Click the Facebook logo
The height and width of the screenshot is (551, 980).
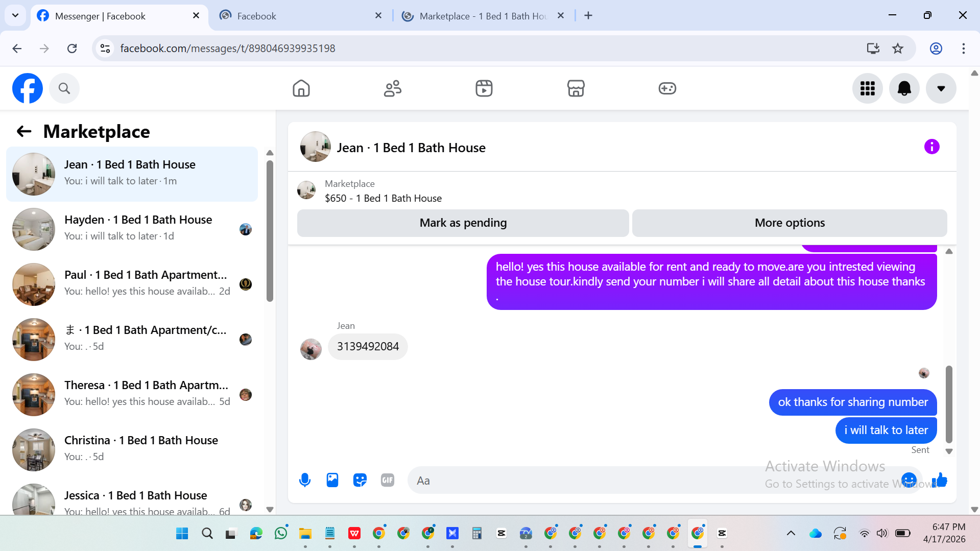(x=28, y=88)
